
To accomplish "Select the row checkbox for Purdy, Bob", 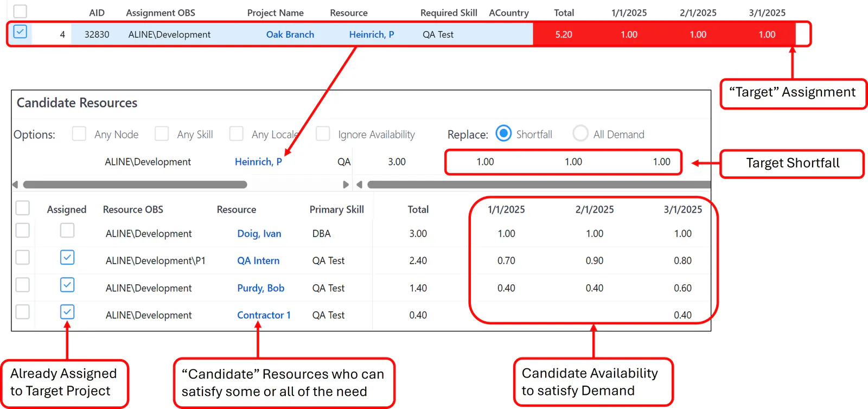I will (x=23, y=285).
